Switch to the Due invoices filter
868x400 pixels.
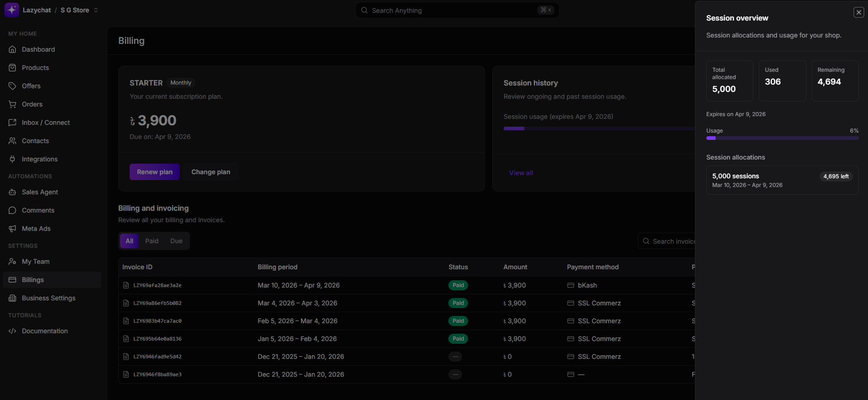point(176,241)
